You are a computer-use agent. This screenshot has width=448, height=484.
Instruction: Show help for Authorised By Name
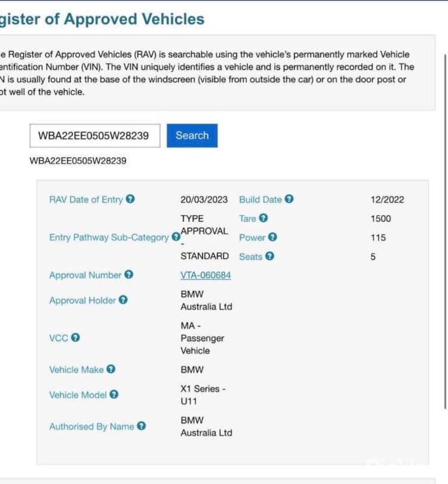click(x=141, y=426)
